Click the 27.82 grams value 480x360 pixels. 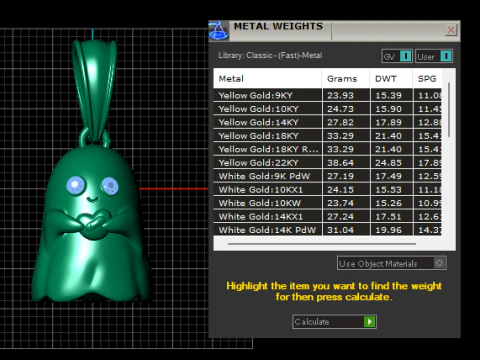pos(340,122)
